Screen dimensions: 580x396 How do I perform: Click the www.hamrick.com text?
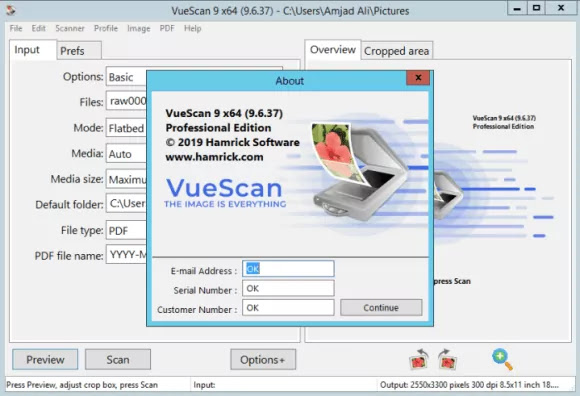point(214,157)
